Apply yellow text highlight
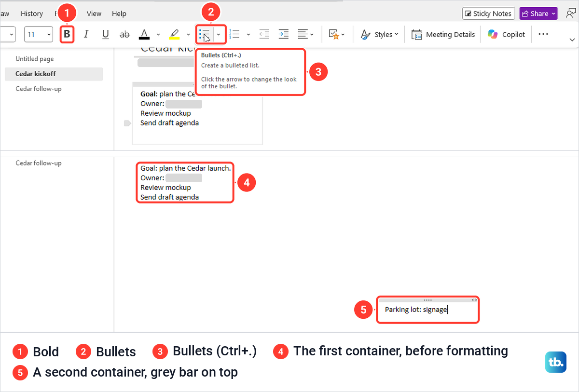The image size is (579, 392). point(174,34)
